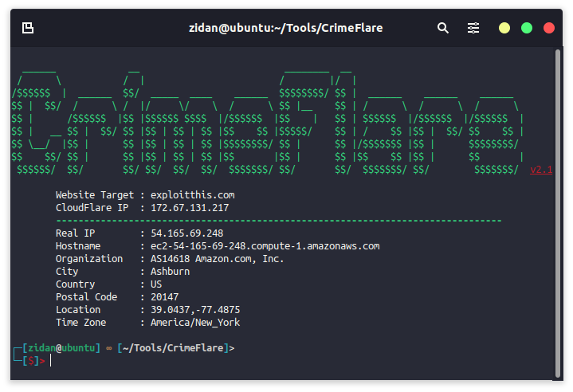Click the [~/Tools/CrimeFlare] path in prompt
The width and height of the screenshot is (573, 392).
tap(173, 348)
